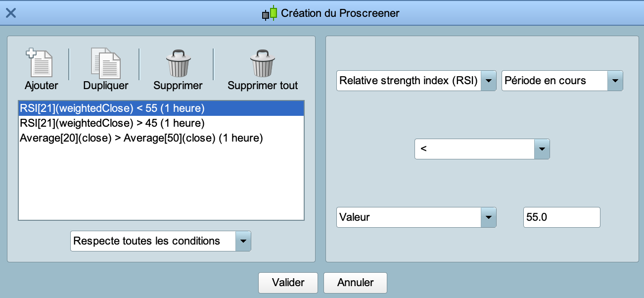The image size is (644, 298).
Task: Open the Période en cours dropdown
Action: pos(615,81)
